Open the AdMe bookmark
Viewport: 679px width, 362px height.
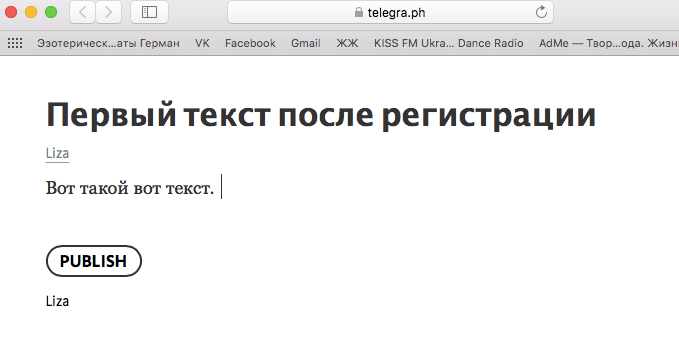609,43
